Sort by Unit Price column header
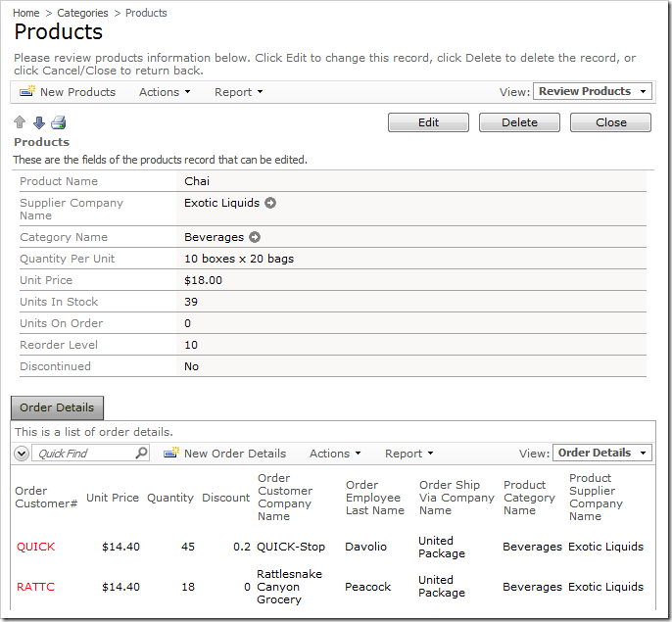Viewport: 672px width, 622px height. pyautogui.click(x=113, y=498)
